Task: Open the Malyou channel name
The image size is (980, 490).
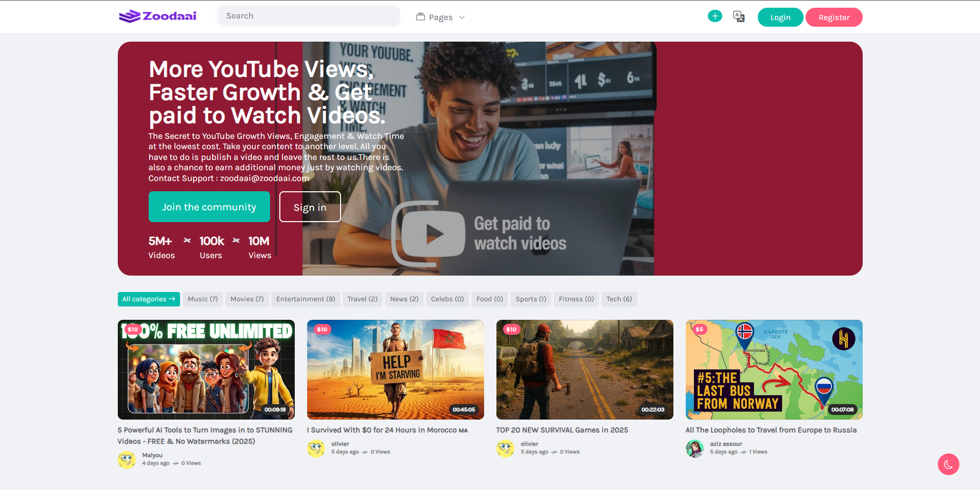Action: point(152,456)
